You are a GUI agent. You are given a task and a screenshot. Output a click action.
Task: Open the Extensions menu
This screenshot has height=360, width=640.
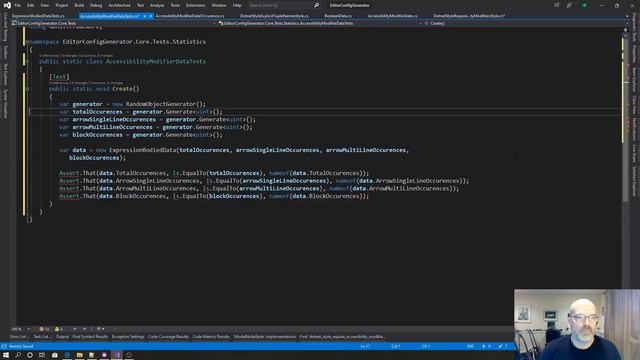(195, 5)
